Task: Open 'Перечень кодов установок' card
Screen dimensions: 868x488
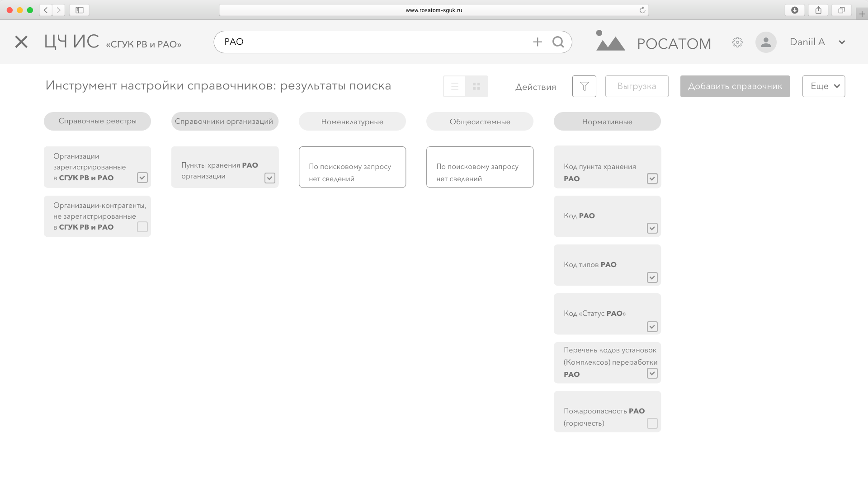Action: coord(607,362)
